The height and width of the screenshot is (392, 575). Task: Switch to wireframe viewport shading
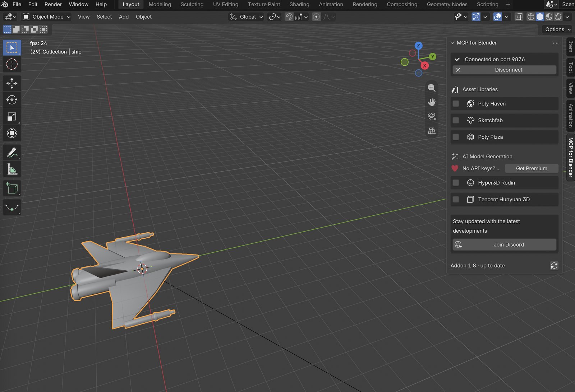pos(531,17)
